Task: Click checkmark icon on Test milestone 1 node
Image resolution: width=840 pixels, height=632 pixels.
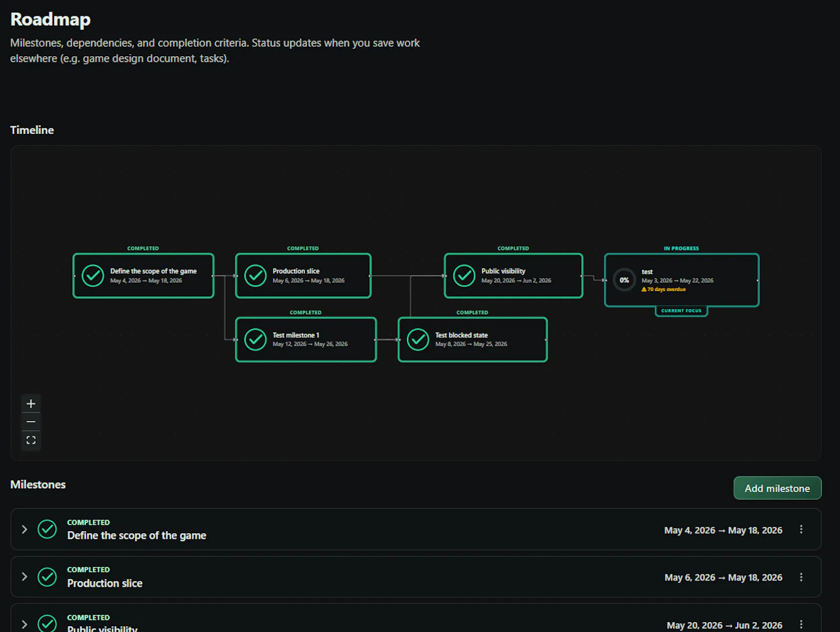Action: pyautogui.click(x=256, y=339)
